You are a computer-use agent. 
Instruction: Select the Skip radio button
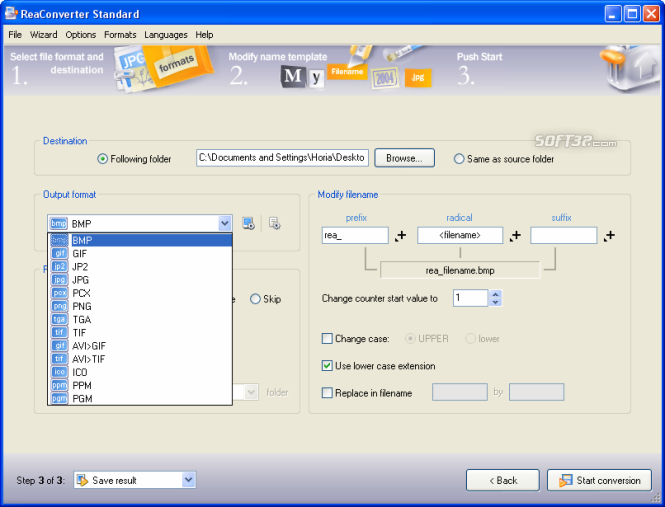tap(255, 299)
